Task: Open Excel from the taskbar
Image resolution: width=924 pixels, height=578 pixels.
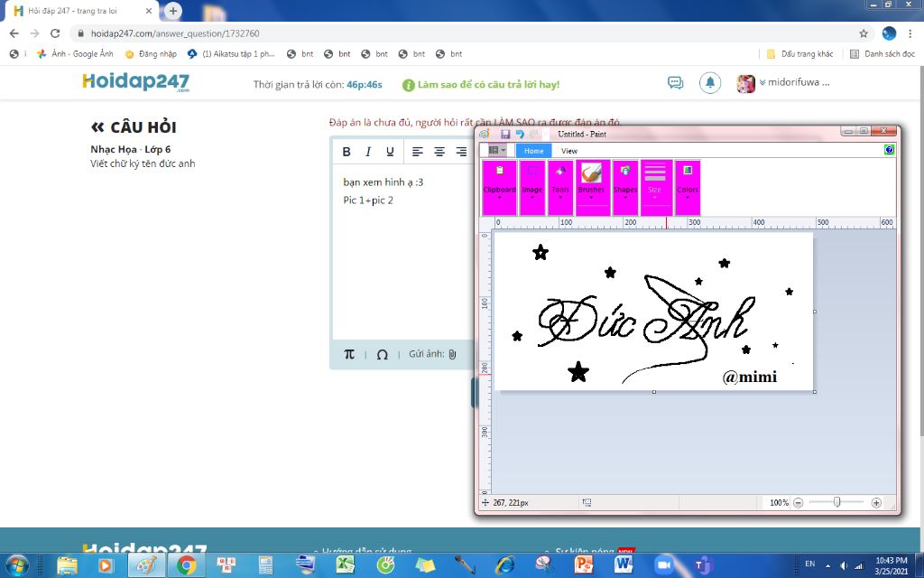Action: [346, 565]
